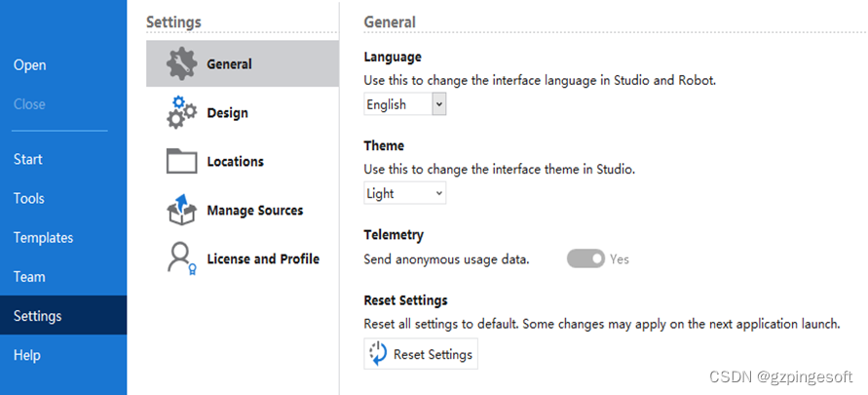Viewport: 868px width, 395px height.
Task: Click Open in the blue sidebar
Action: [x=29, y=65]
